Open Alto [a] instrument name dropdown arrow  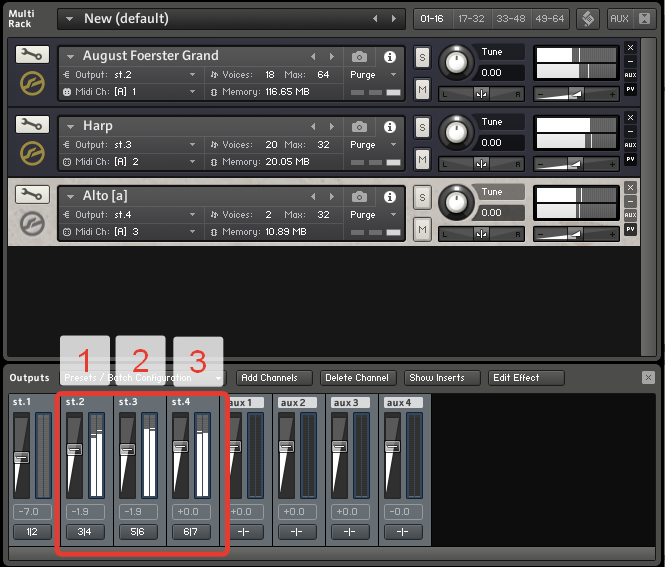[x=70, y=196]
